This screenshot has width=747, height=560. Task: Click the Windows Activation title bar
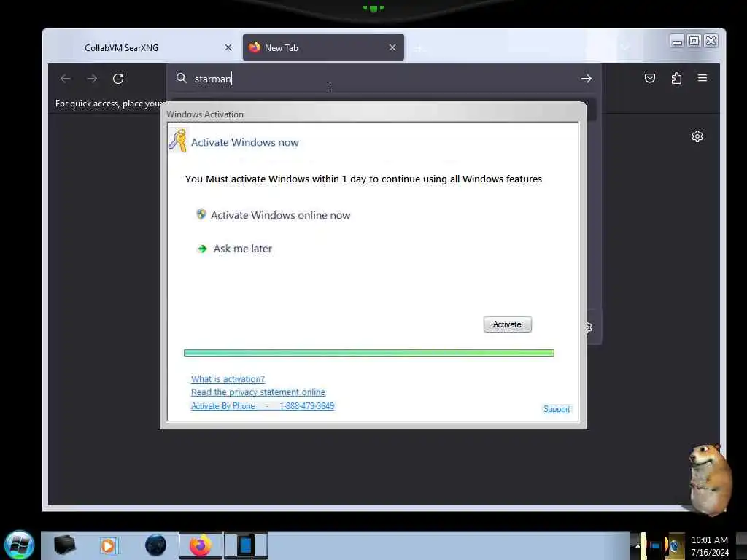point(373,114)
